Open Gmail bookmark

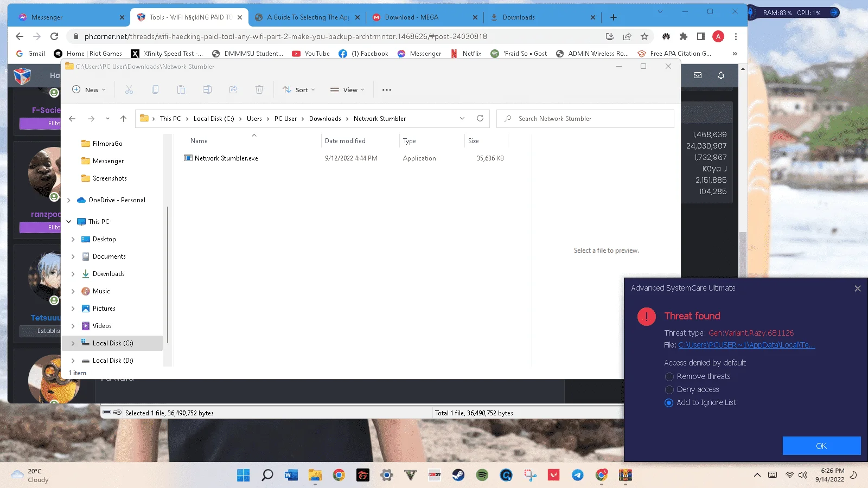[30, 54]
